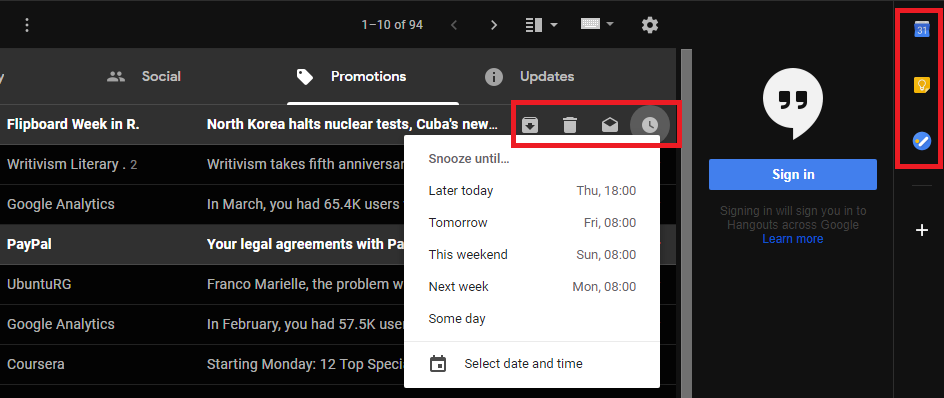This screenshot has height=398, width=944.
Task: Click the Snooze clock icon
Action: coord(649,125)
